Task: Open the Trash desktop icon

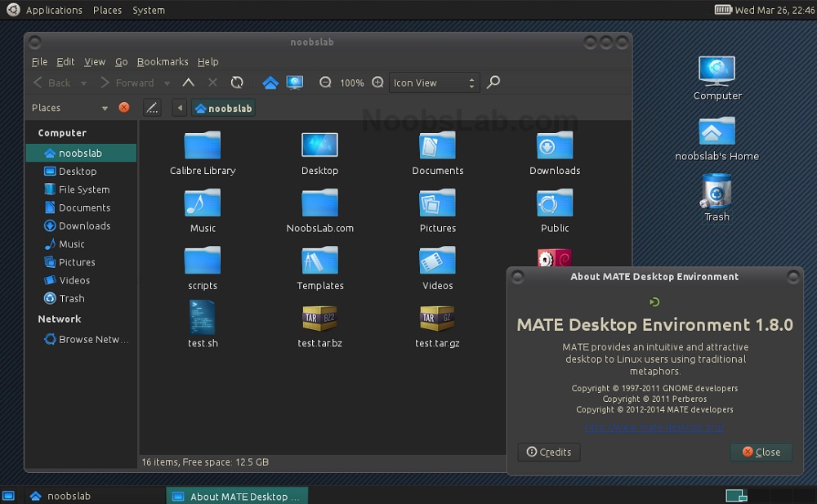Action: click(717, 198)
